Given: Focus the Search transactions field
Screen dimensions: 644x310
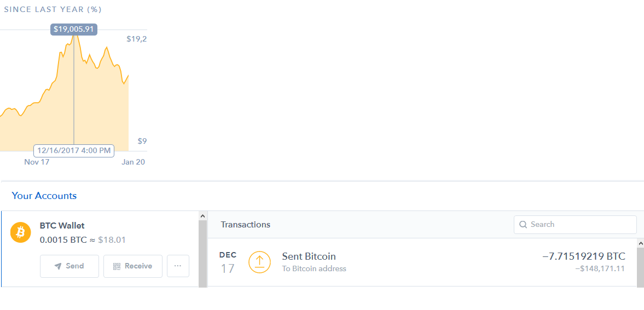Looking at the screenshot, I should point(575,225).
